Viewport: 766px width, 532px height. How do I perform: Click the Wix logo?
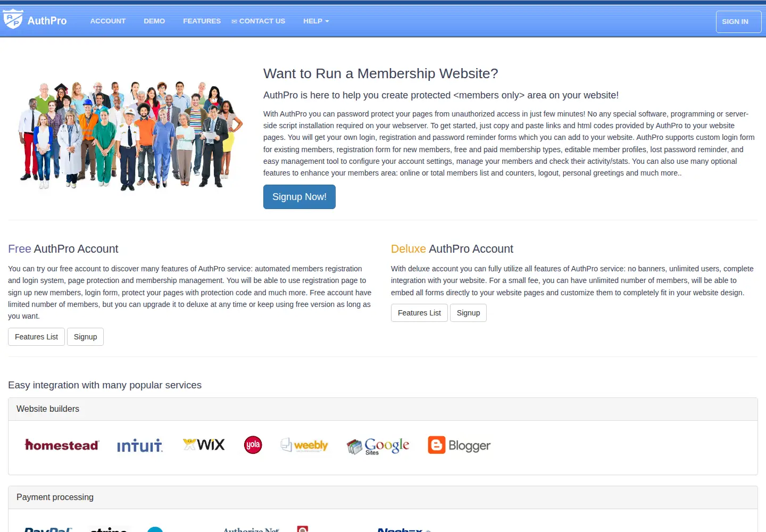204,445
